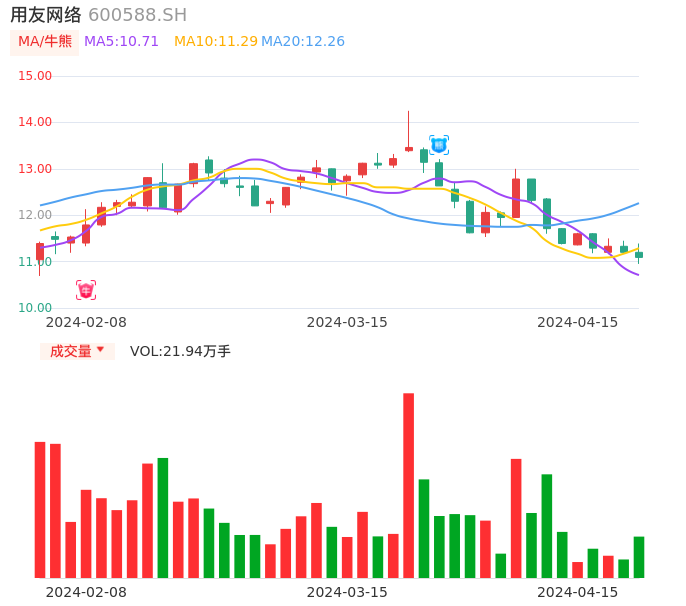
Task: Click the bear signal icon on chart
Action: pos(439,145)
